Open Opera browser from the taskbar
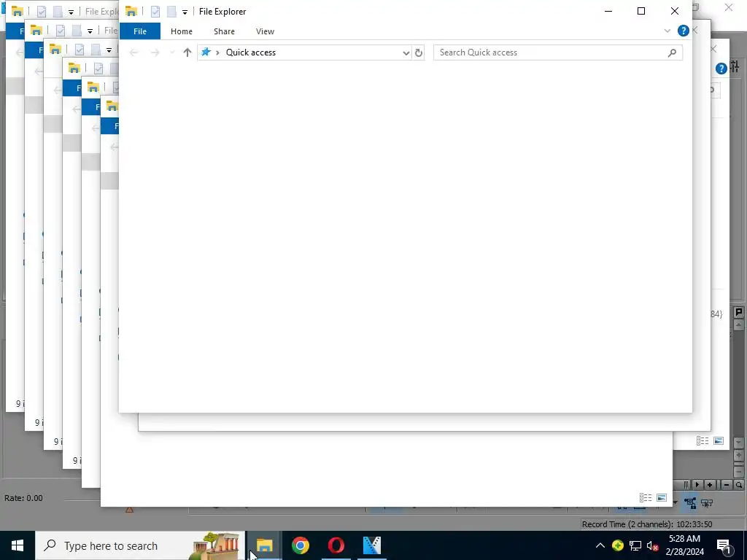Viewport: 747px width, 560px height. [336, 545]
